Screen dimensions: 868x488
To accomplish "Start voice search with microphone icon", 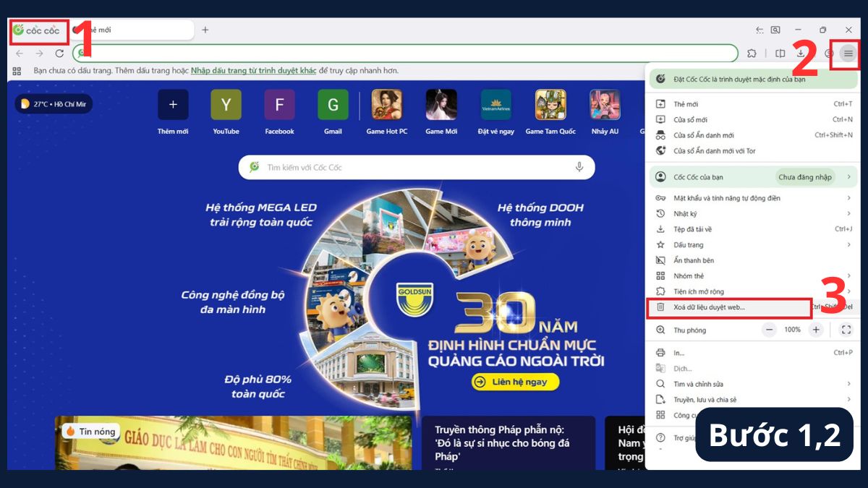I will 579,167.
